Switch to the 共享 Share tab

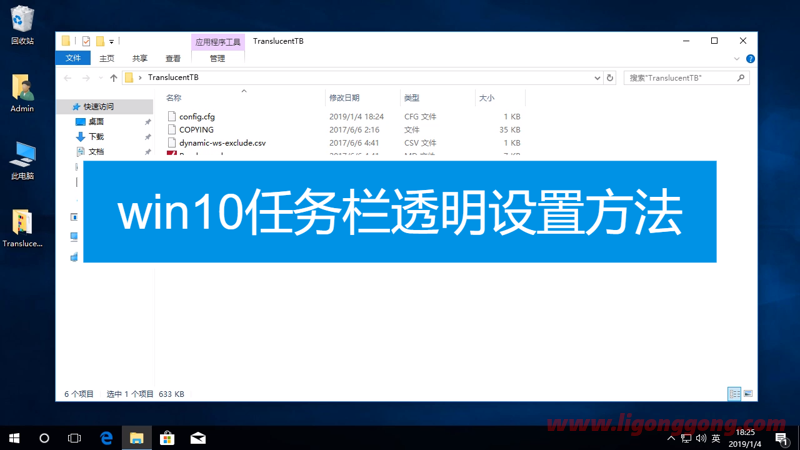click(x=140, y=58)
